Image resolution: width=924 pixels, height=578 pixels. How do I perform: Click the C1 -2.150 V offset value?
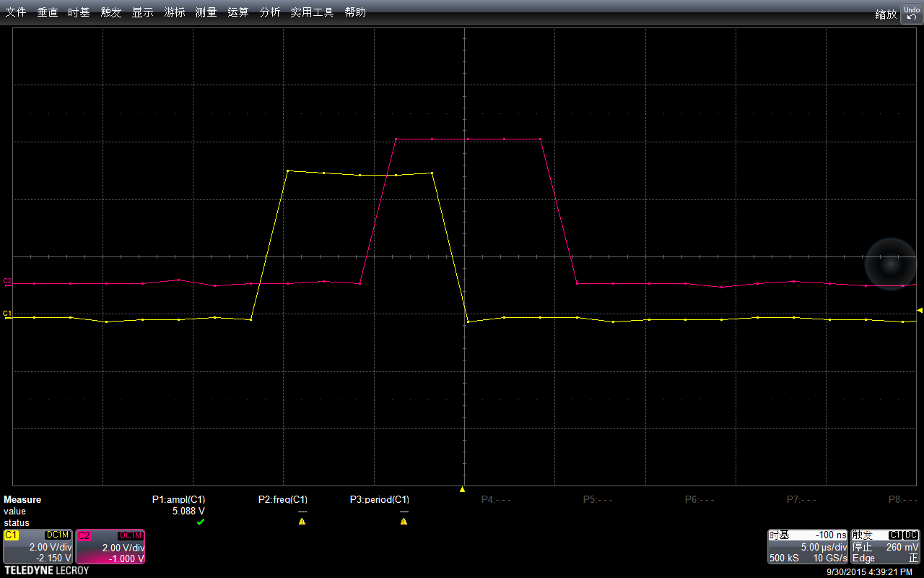(53, 558)
